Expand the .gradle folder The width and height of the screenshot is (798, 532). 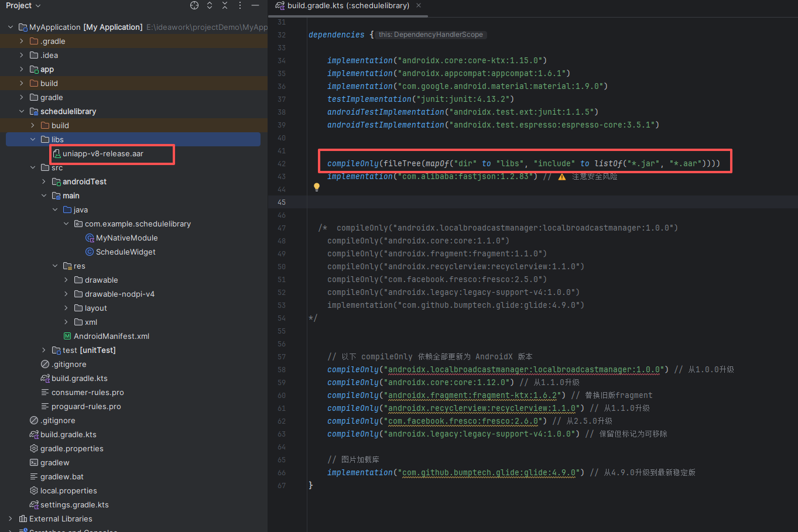(22, 41)
